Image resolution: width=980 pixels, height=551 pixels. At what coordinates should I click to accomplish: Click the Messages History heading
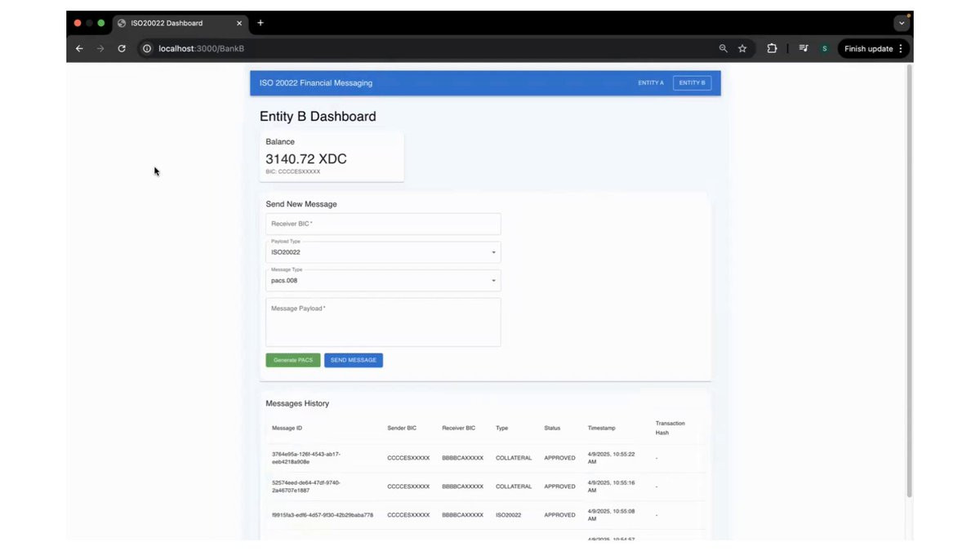pos(297,403)
